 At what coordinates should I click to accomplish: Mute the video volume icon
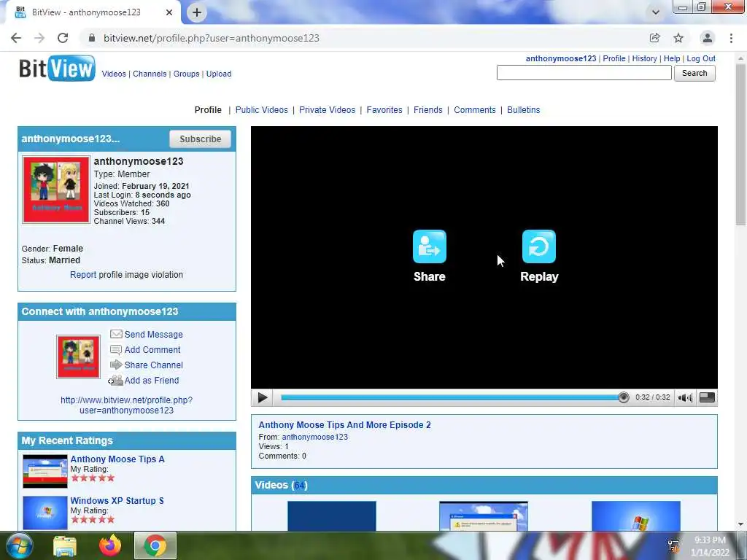coord(685,397)
